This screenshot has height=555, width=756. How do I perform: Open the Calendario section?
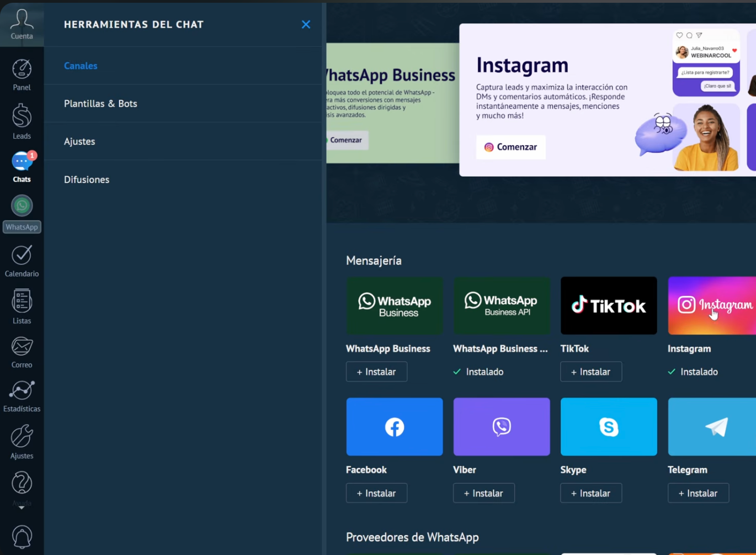(x=22, y=261)
